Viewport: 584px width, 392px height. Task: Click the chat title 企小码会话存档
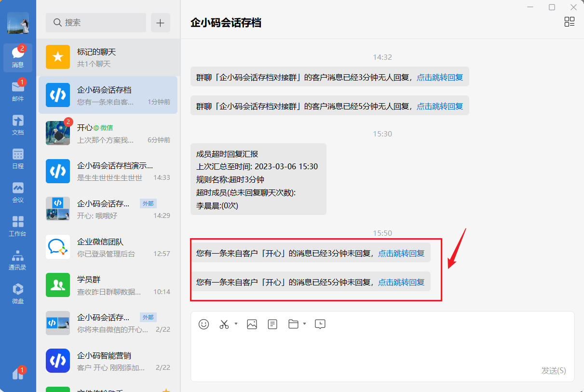coord(226,22)
